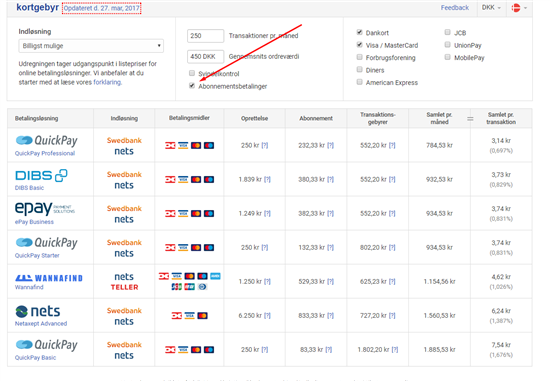
Task: Open the ePay Business link
Action: click(34, 222)
